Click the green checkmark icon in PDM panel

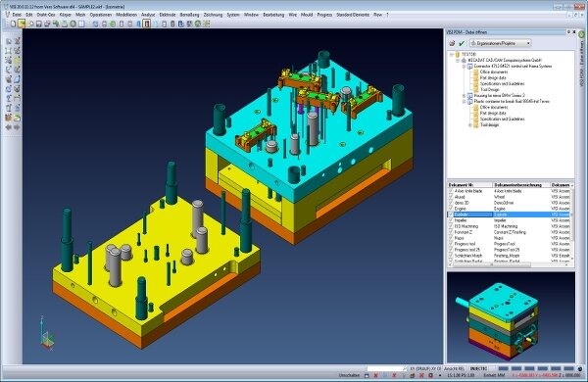tap(462, 43)
